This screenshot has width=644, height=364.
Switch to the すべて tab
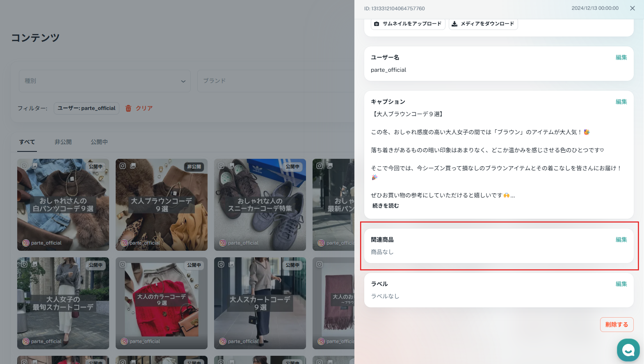click(27, 142)
